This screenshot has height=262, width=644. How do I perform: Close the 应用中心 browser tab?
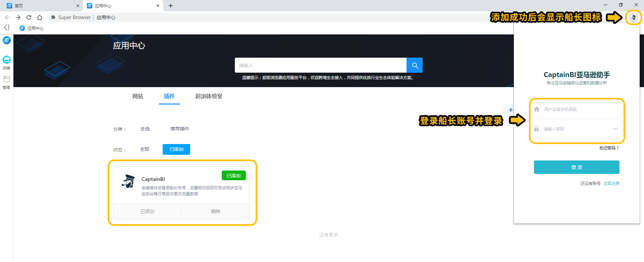pos(158,6)
